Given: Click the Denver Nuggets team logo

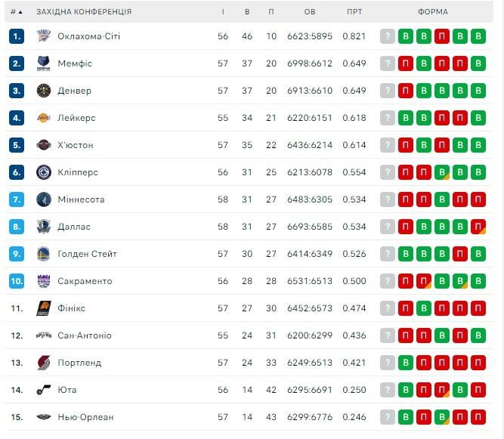Looking at the screenshot, I should [x=43, y=91].
